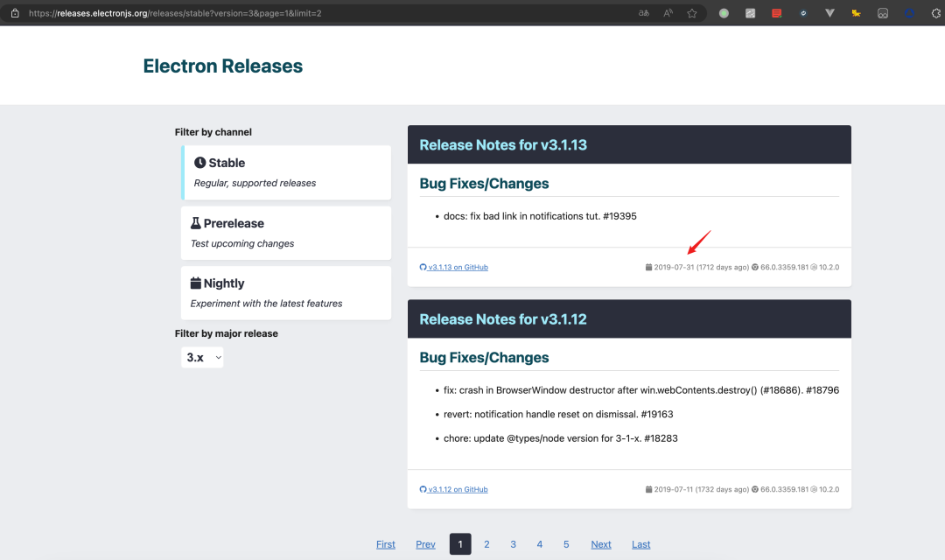Go to page 2 of releases
Image resolution: width=945 pixels, height=560 pixels.
pos(487,544)
